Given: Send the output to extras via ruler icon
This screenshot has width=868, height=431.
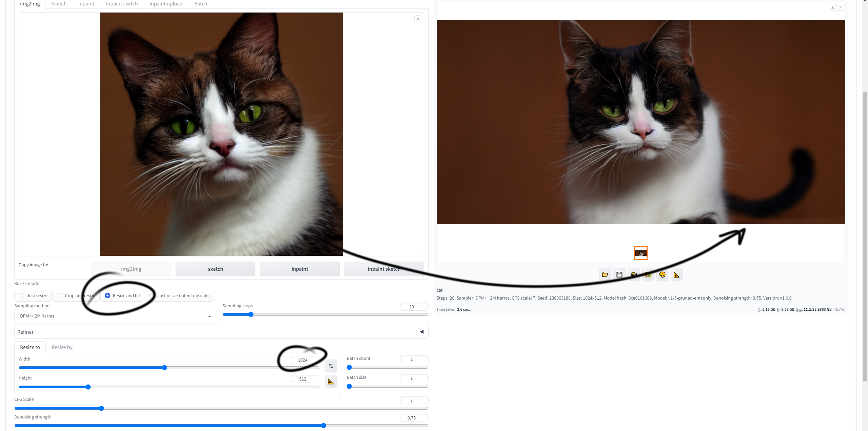Looking at the screenshot, I should (x=676, y=275).
